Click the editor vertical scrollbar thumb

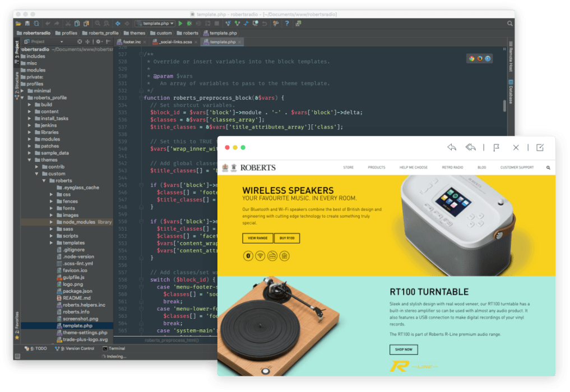click(504, 106)
